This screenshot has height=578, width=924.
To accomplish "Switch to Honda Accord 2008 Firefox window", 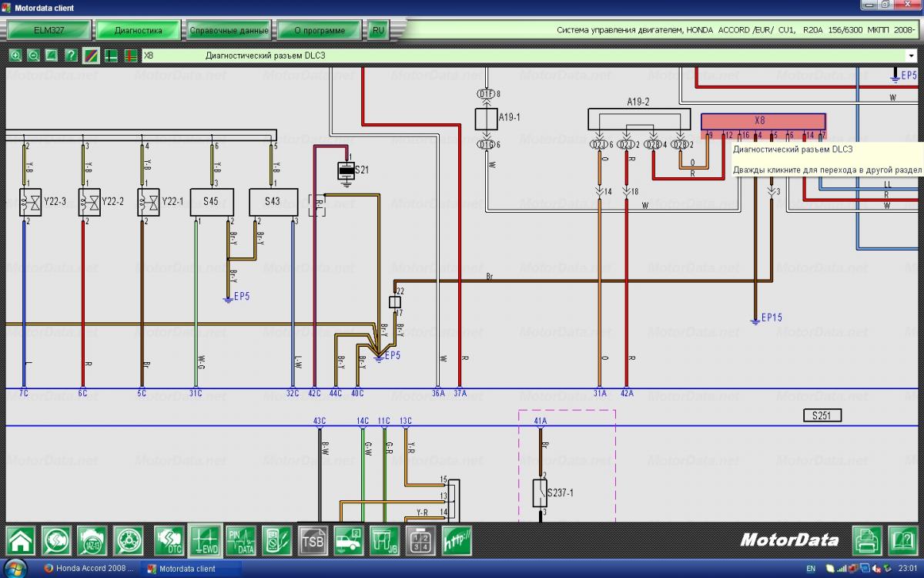I will pos(89,569).
